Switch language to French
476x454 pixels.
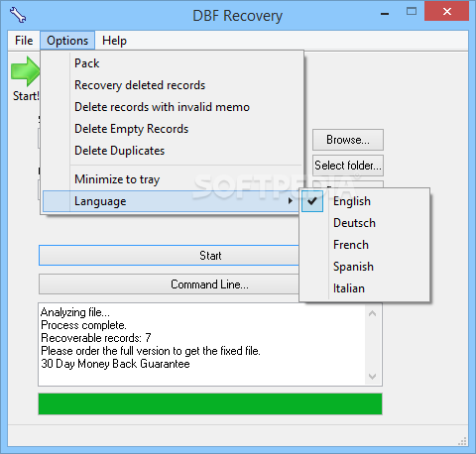365,245
